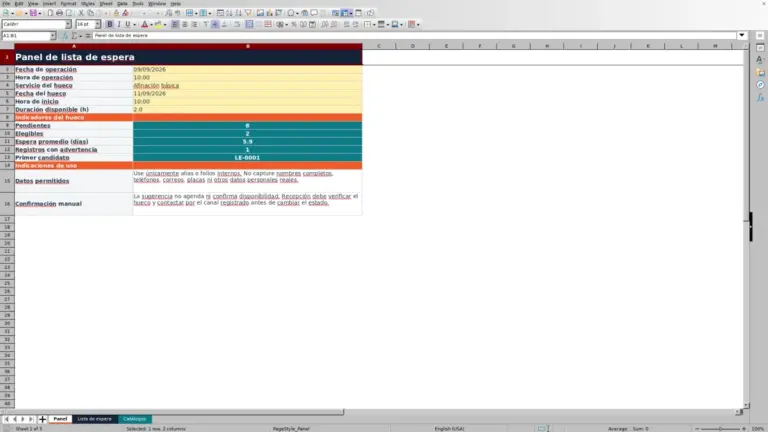Save the document with the Save icon
Screen dimensions: 768x432
click(x=33, y=13)
